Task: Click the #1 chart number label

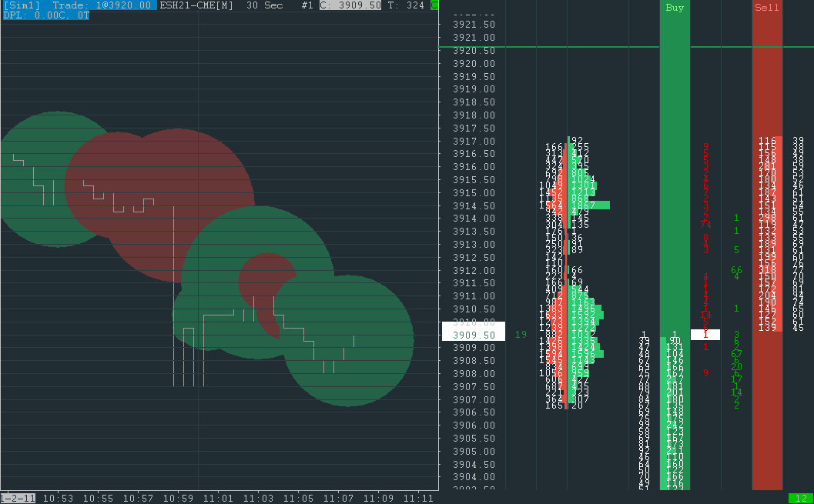Action: coord(307,5)
